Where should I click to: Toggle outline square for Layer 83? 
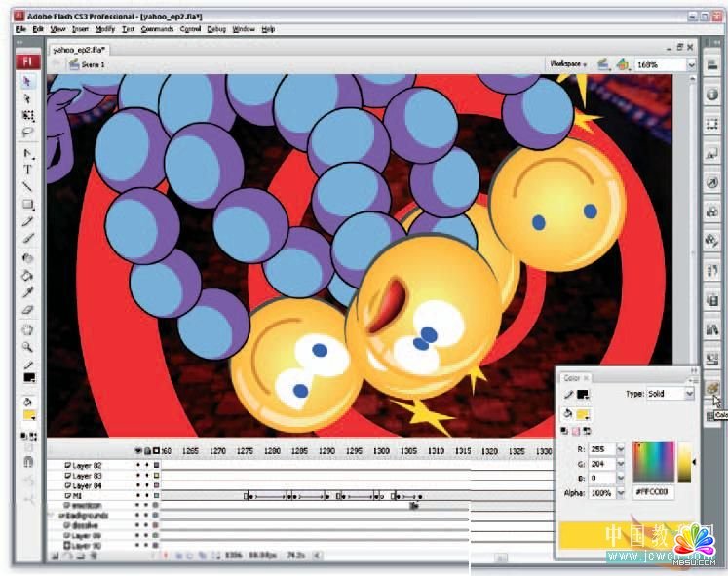[155, 476]
